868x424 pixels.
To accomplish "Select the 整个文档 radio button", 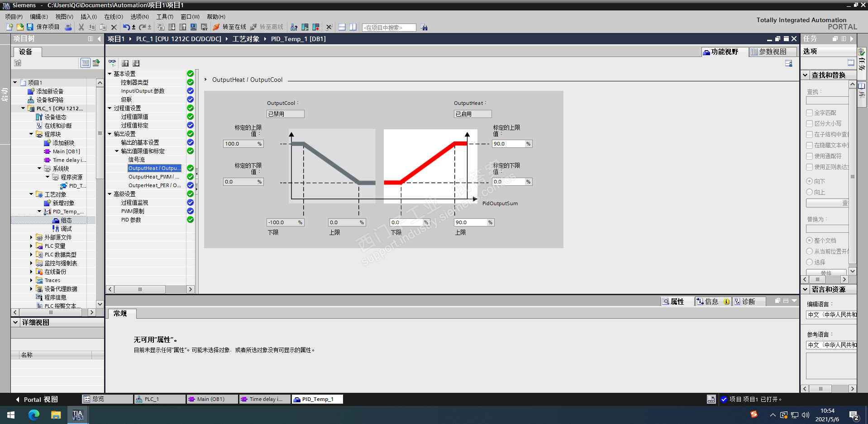I will click(810, 240).
